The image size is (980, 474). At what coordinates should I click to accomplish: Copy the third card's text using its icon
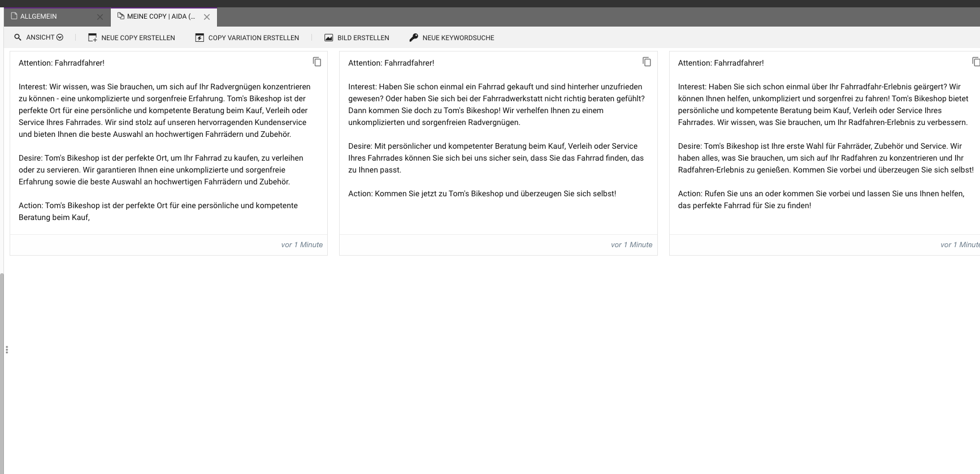click(975, 62)
